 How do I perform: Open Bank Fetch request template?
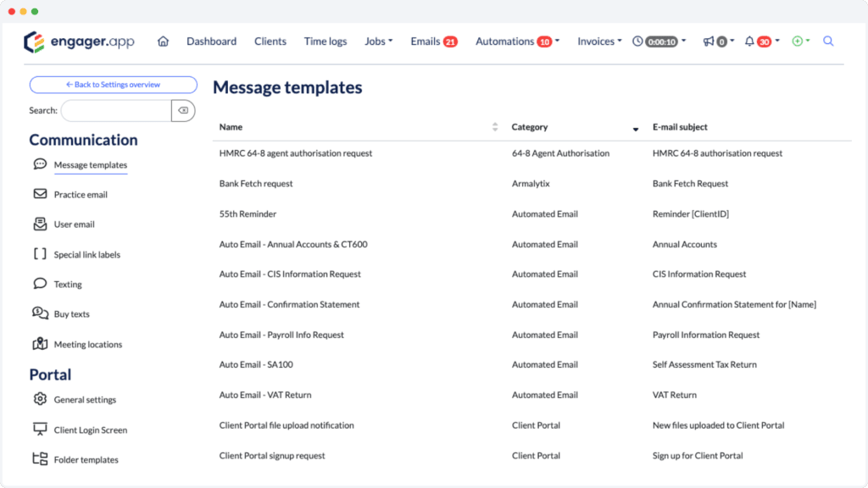[256, 184]
